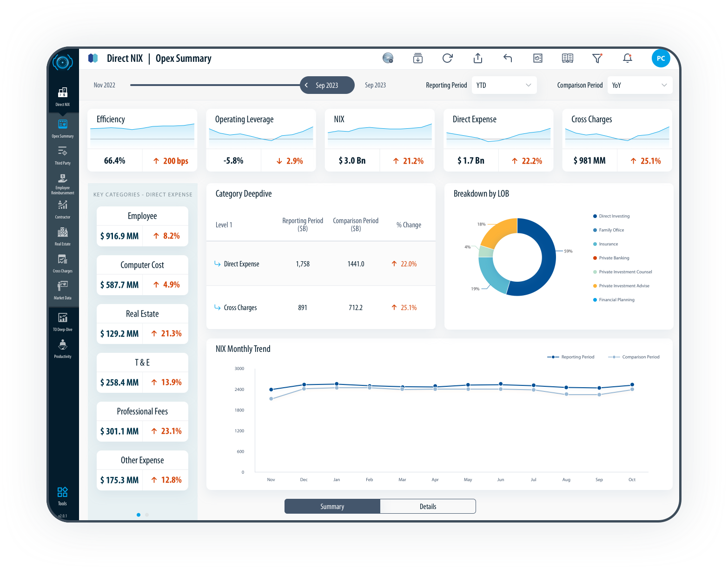
Task: Click the share/upload icon
Action: click(477, 58)
